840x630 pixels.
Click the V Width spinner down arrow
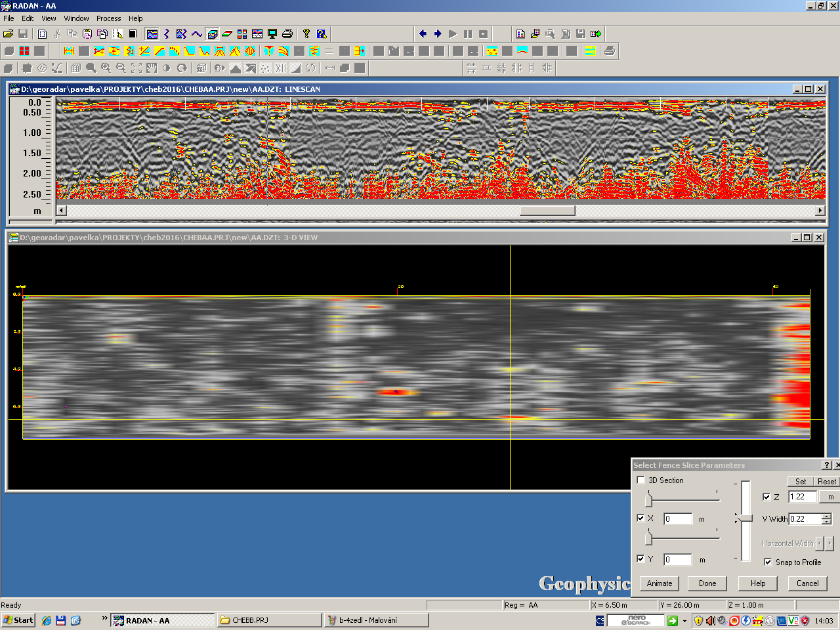(827, 522)
